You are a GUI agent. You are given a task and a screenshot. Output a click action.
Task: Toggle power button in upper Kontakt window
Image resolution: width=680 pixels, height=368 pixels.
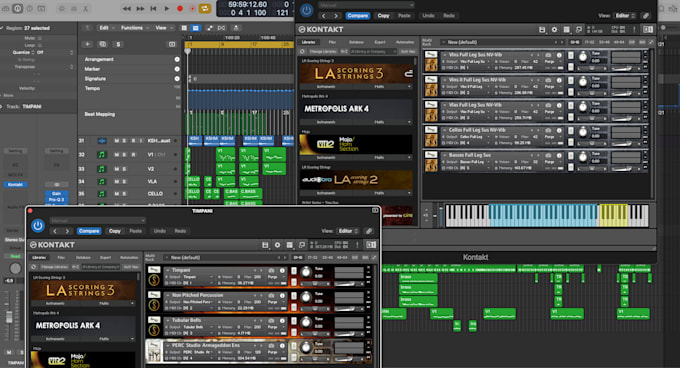click(307, 10)
